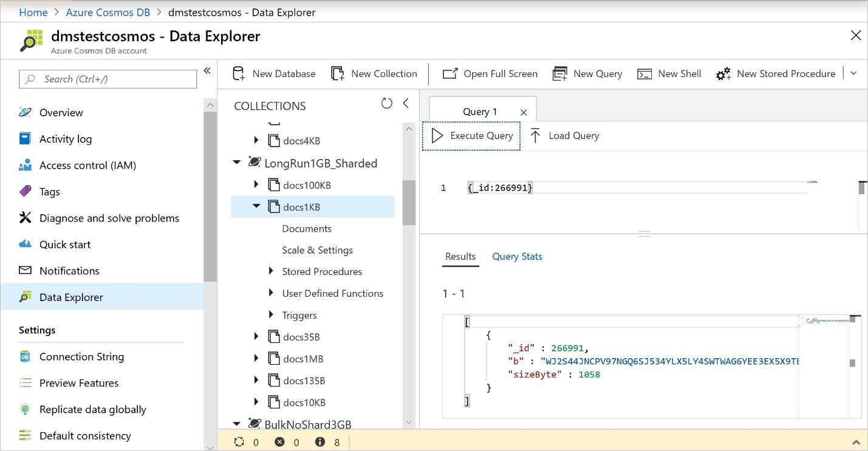Image resolution: width=868 pixels, height=451 pixels.
Task: Expand the Triggers node
Action: click(x=271, y=315)
